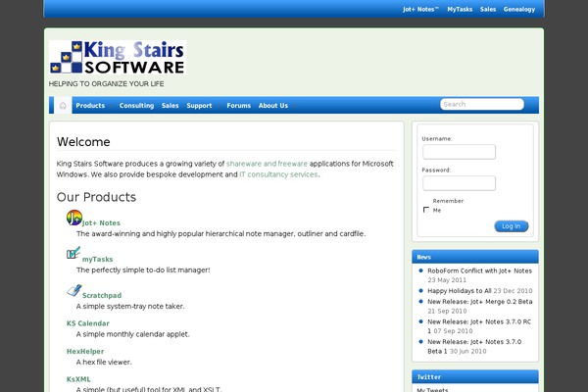Viewport: 588px width, 392px height.
Task: Open the KS Calendar product link
Action: click(88, 323)
